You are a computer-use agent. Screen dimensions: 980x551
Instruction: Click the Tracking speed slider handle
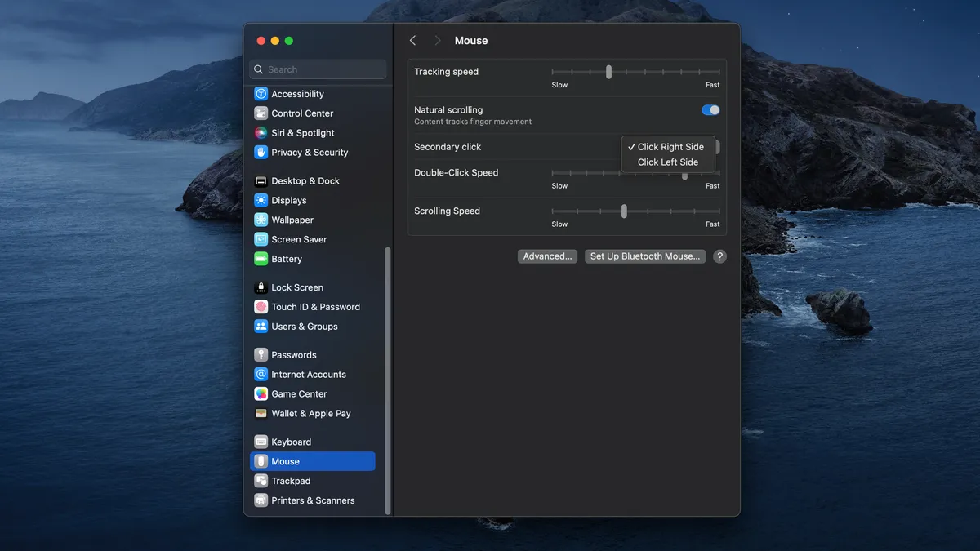(x=608, y=72)
